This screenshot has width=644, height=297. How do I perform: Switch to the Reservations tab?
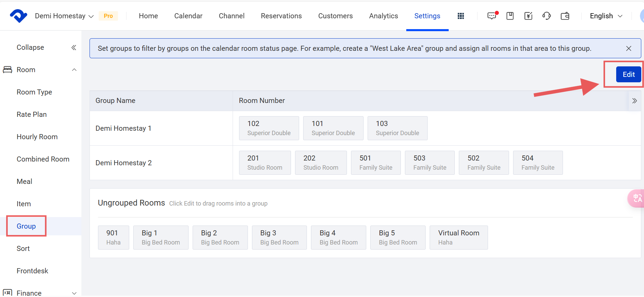click(281, 16)
